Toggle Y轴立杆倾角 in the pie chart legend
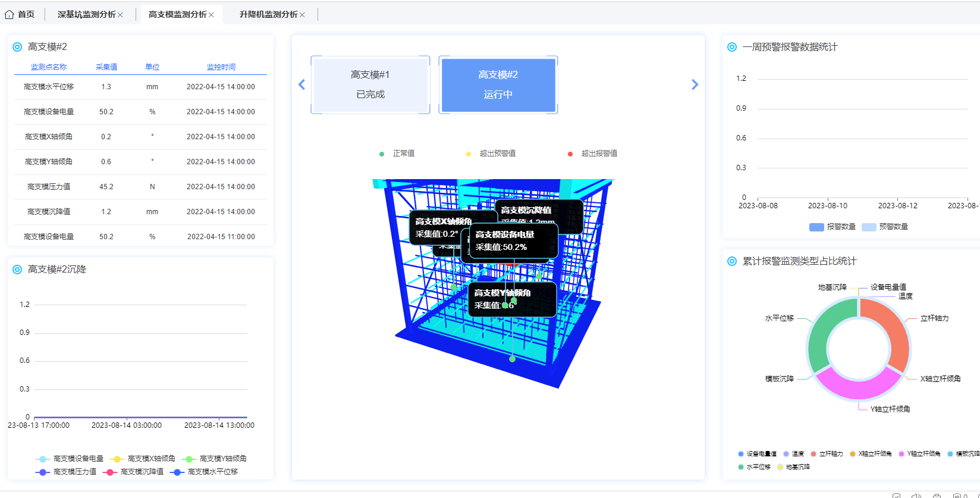This screenshot has height=498, width=980. 919,454
